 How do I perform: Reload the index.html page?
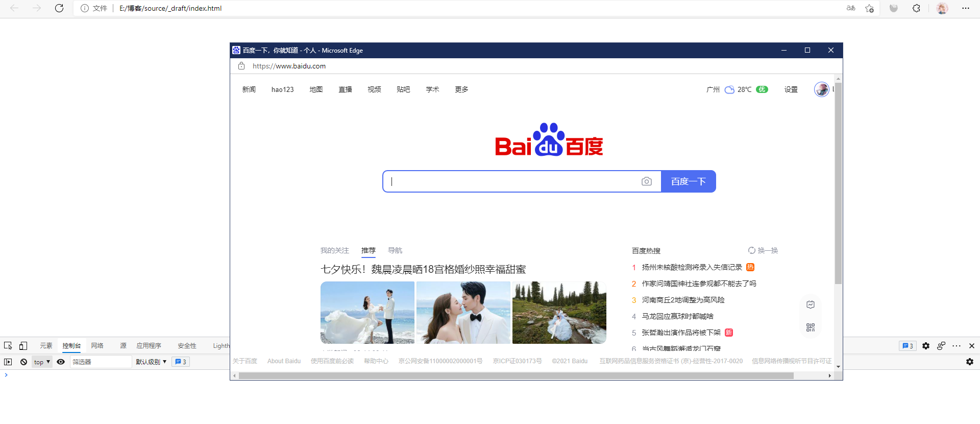click(59, 8)
